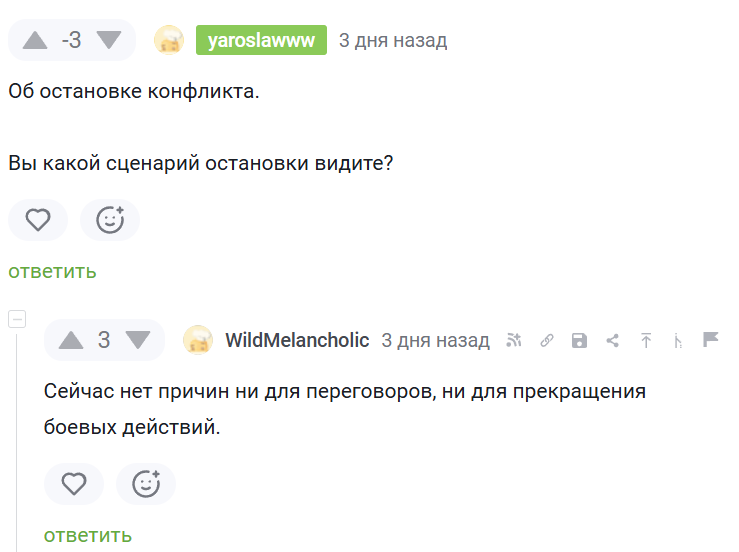Viewport: 739px width, 552px height.
Task: Jump to the parent comment (up arrow icon)
Action: (x=646, y=340)
